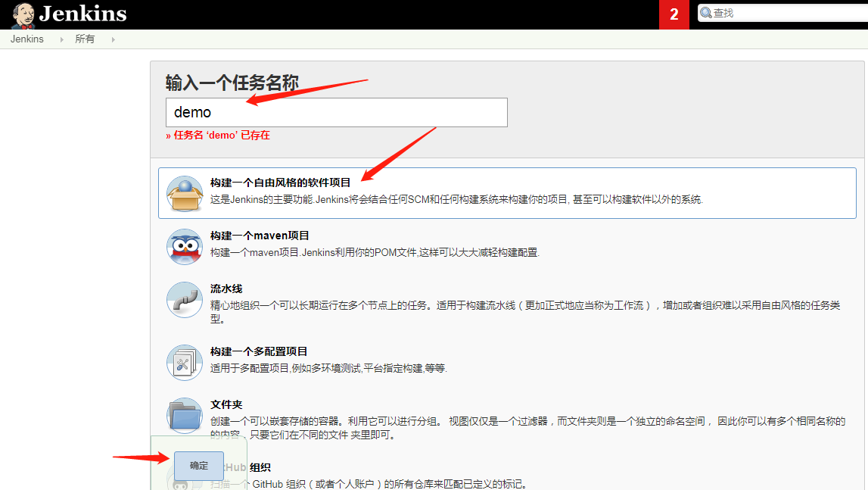Screen dimensions: 868x490
Task: Click the 确定 confirm button
Action: (199, 466)
